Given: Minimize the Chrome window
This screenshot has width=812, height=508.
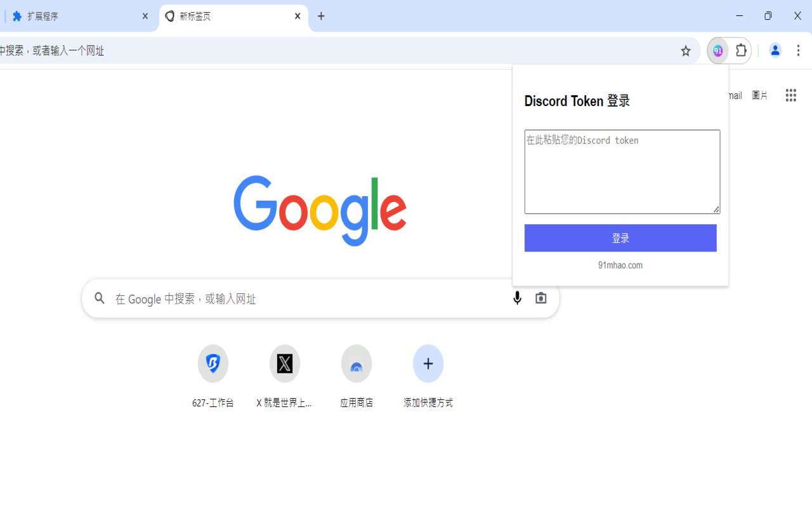Looking at the screenshot, I should (x=739, y=16).
